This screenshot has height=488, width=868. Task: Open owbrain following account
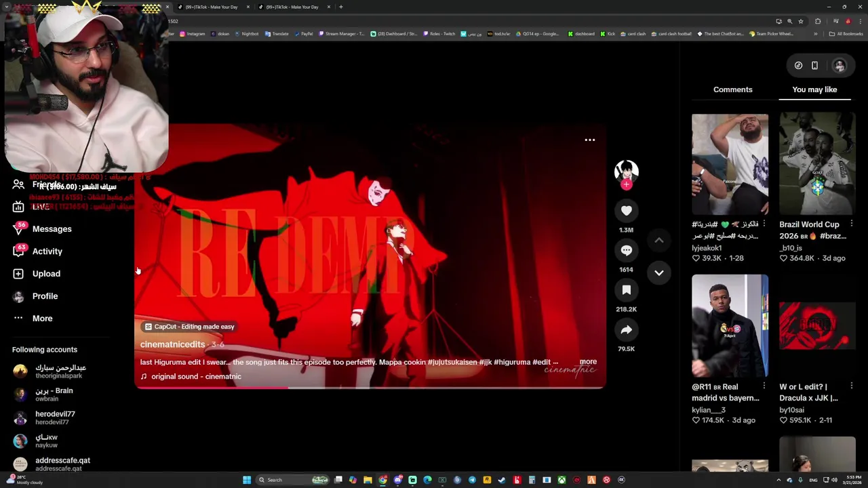44,394
